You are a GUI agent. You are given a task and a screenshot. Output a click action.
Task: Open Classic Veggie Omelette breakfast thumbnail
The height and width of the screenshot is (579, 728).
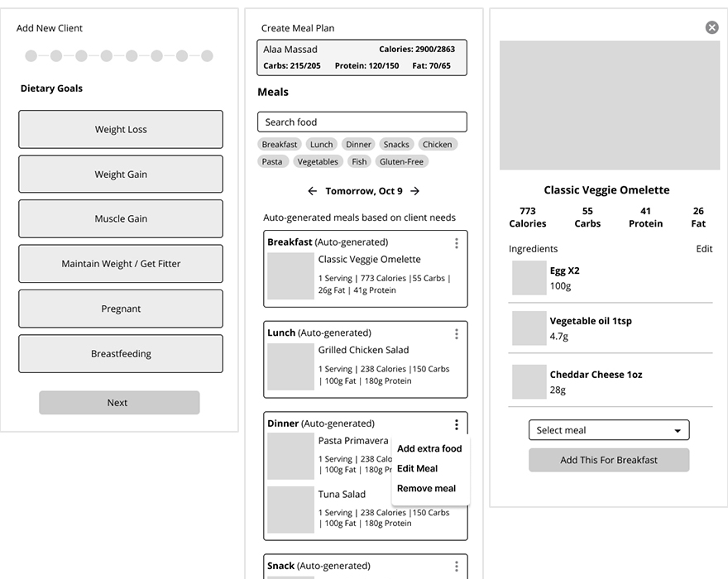coord(290,275)
